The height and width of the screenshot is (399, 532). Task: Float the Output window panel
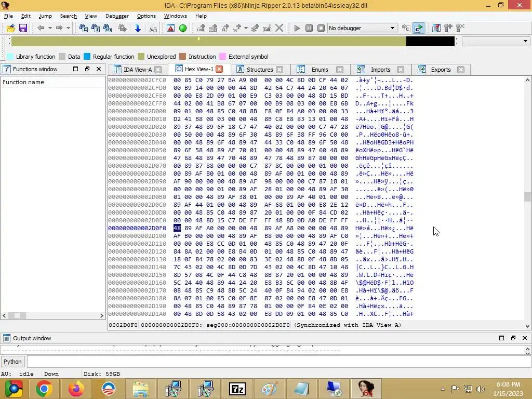point(513,338)
